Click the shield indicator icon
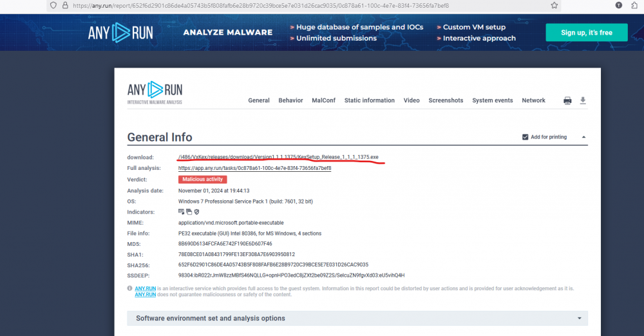Screen dimensions: 644x336 point(196,211)
